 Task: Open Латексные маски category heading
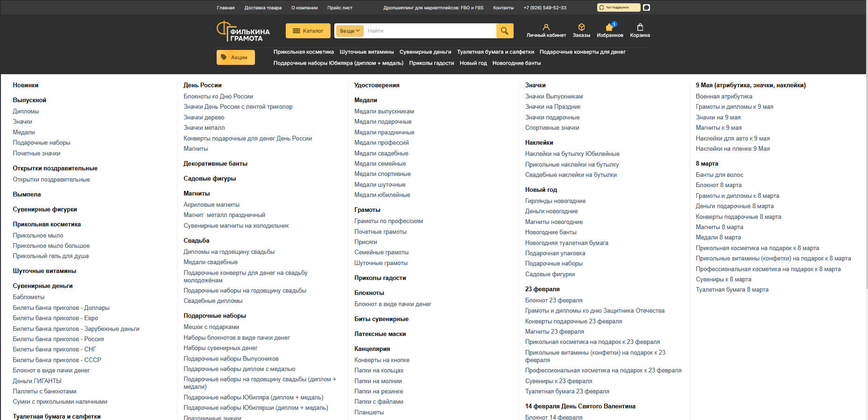coord(380,334)
